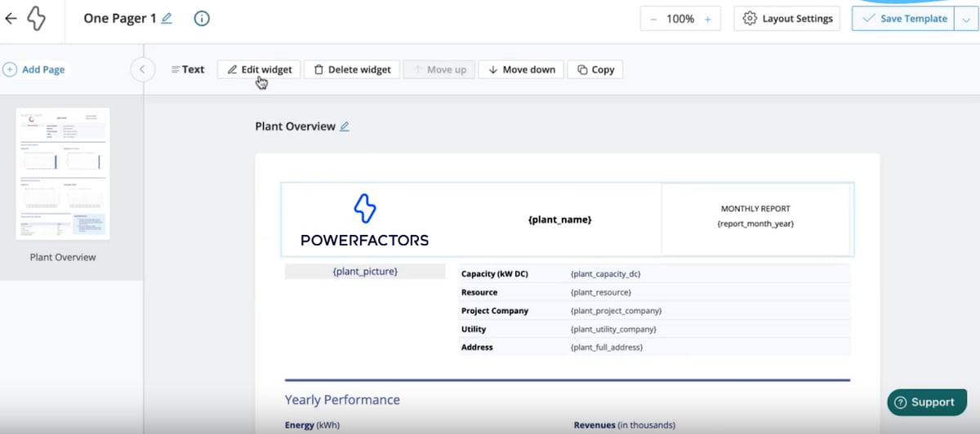This screenshot has width=980, height=434.
Task: Click the Revenues (in thousands) label
Action: pyautogui.click(x=625, y=425)
